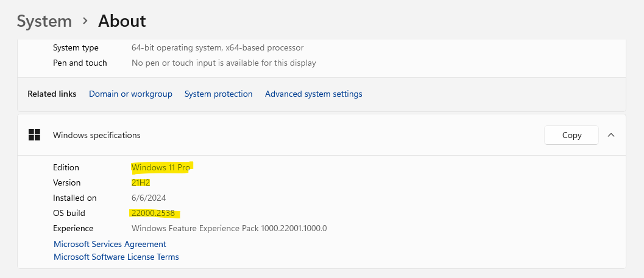Copy the Windows specifications
The width and height of the screenshot is (644, 278).
click(571, 135)
